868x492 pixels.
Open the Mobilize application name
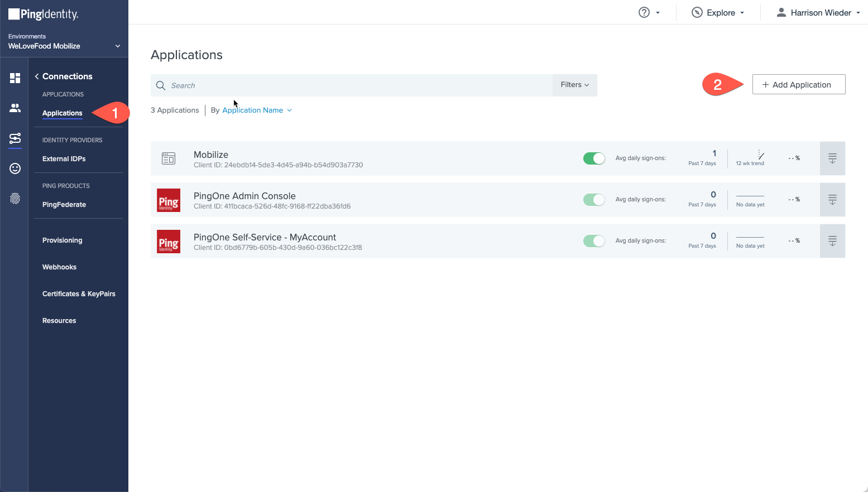(x=211, y=155)
